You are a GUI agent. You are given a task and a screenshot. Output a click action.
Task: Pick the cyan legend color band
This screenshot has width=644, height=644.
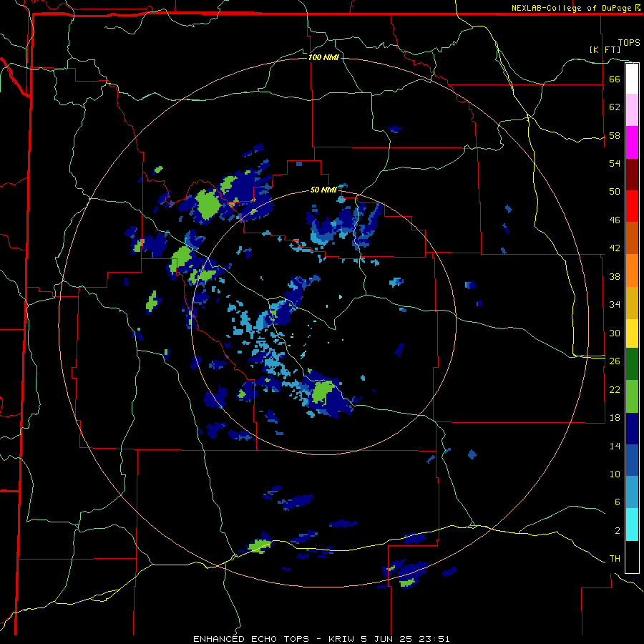coord(632,525)
